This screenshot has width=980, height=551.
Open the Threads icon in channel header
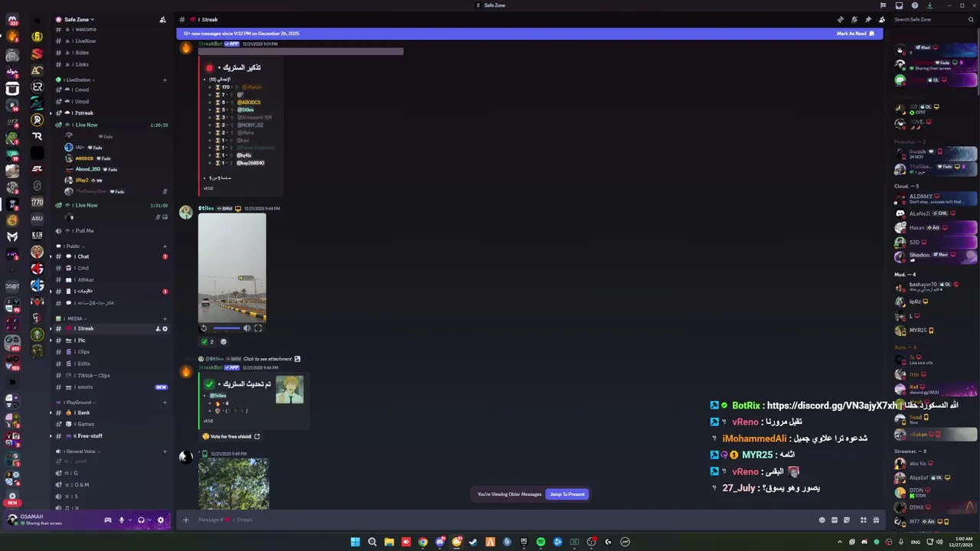click(x=840, y=19)
